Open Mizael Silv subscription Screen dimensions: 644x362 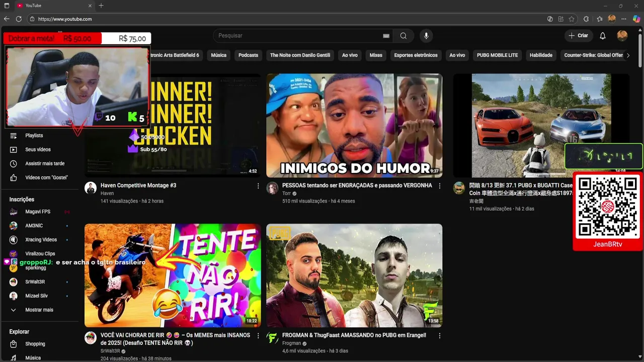click(37, 296)
